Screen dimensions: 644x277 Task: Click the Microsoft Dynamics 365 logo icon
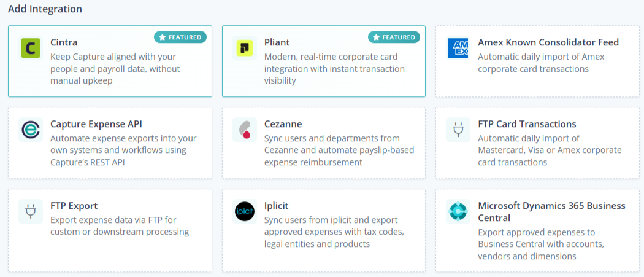[x=458, y=211]
